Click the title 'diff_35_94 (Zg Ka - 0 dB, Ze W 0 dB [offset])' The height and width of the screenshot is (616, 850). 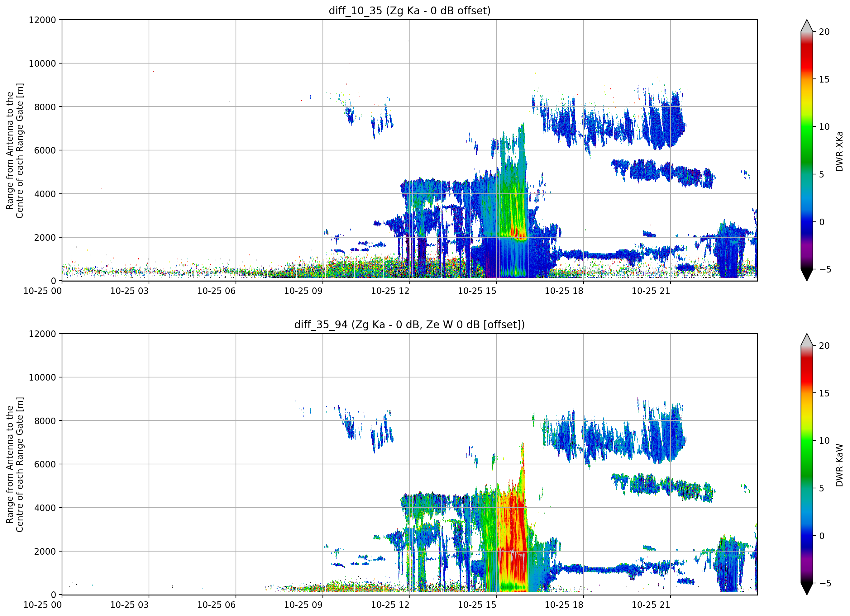tap(410, 325)
